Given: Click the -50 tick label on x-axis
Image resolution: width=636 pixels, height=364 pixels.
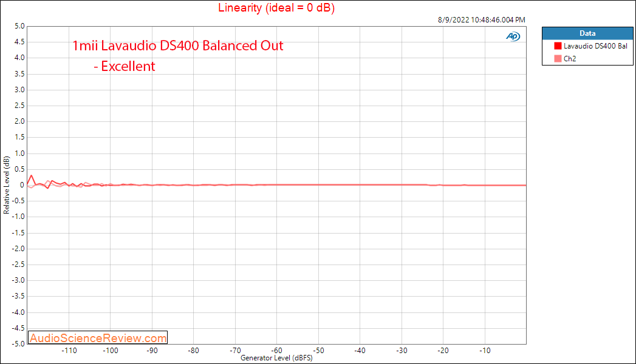Looking at the screenshot, I should point(318,351).
